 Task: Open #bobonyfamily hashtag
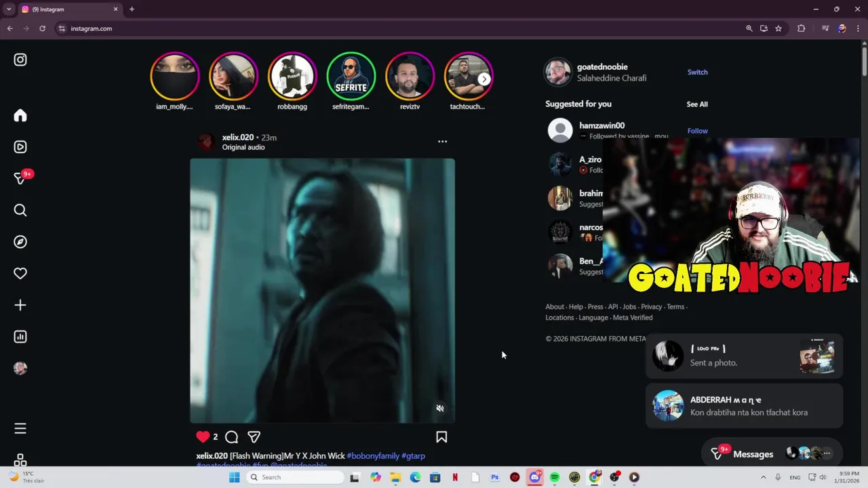pos(373,456)
